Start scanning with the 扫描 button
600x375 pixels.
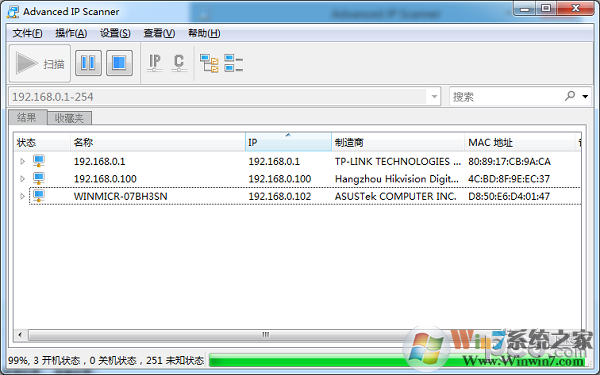click(x=40, y=63)
